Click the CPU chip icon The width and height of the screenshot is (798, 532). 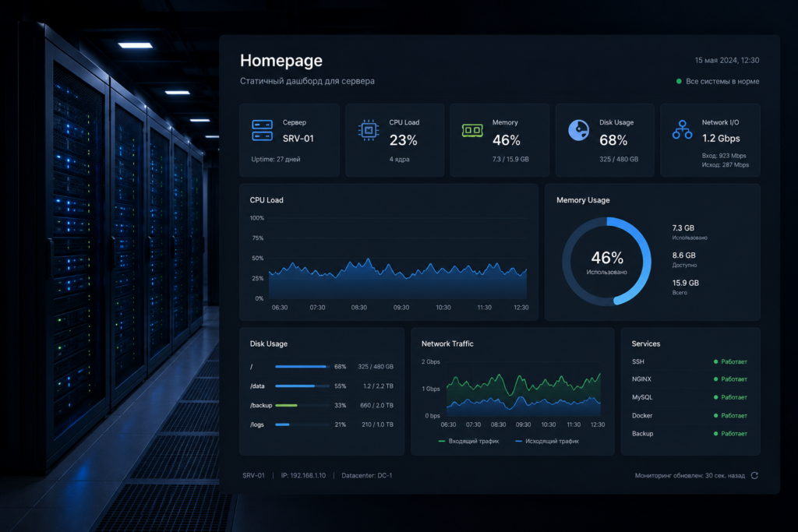coord(369,130)
